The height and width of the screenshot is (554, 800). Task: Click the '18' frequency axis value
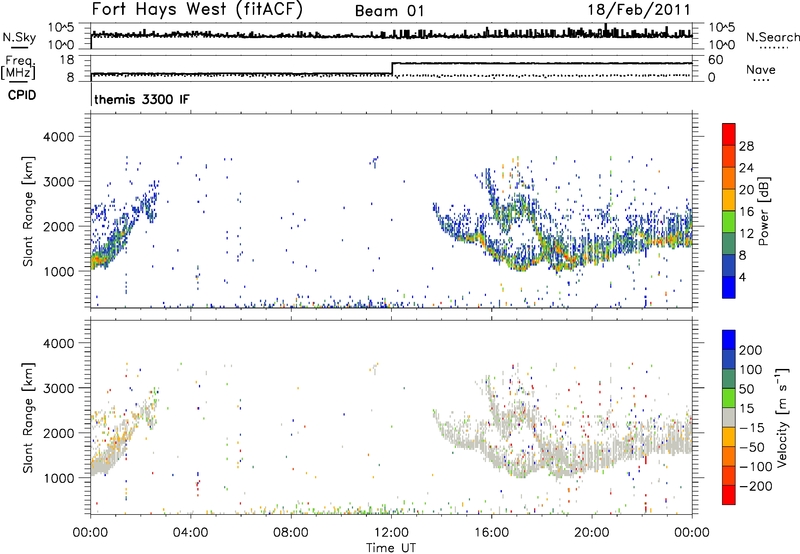67,60
